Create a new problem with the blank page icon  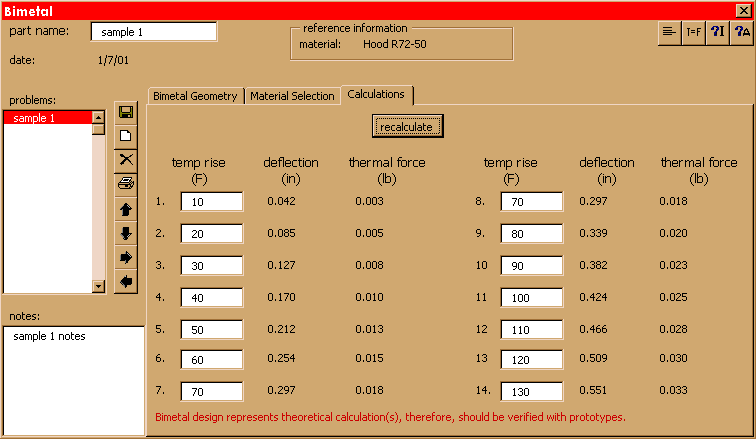tap(127, 136)
